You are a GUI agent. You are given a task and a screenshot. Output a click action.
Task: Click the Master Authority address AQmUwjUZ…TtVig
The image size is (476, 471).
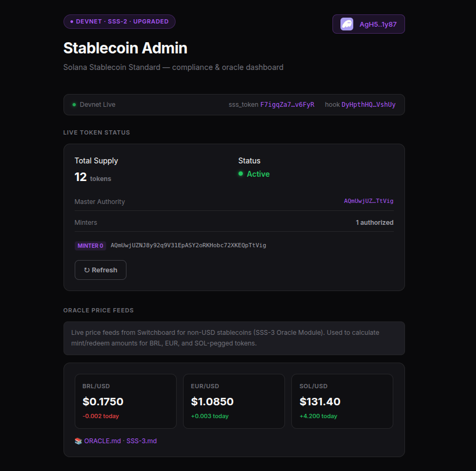[368, 201]
